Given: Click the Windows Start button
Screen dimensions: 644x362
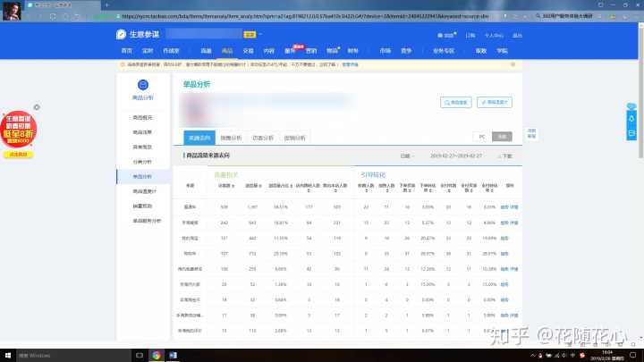Looking at the screenshot, I should 7,355.
